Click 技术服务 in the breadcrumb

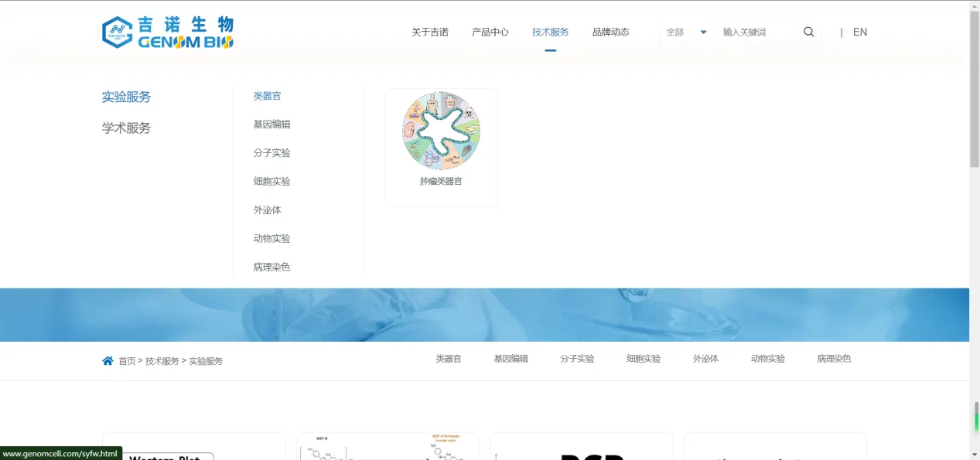(x=162, y=361)
